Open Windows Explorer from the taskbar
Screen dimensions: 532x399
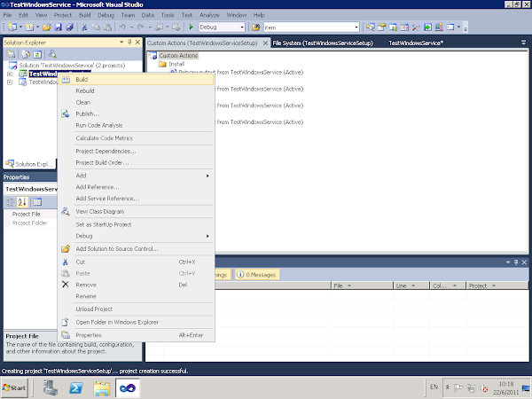[102, 388]
